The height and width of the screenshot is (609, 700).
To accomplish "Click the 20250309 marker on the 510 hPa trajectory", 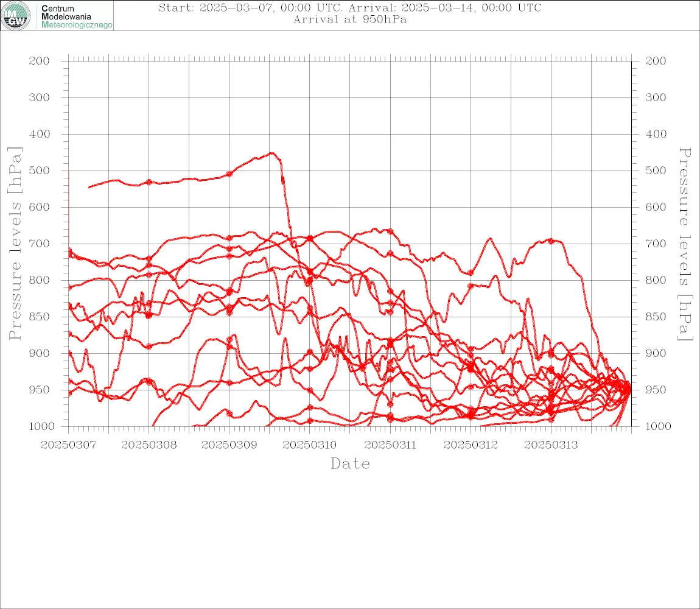I will tap(229, 174).
